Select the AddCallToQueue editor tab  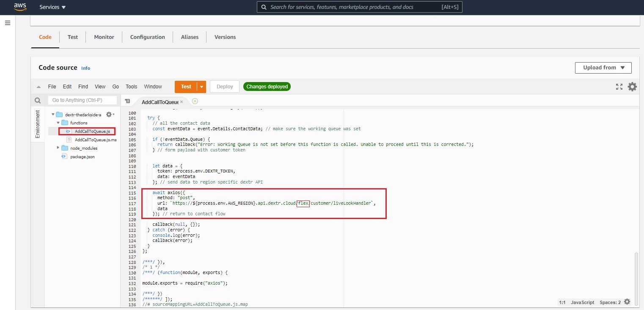coord(160,102)
